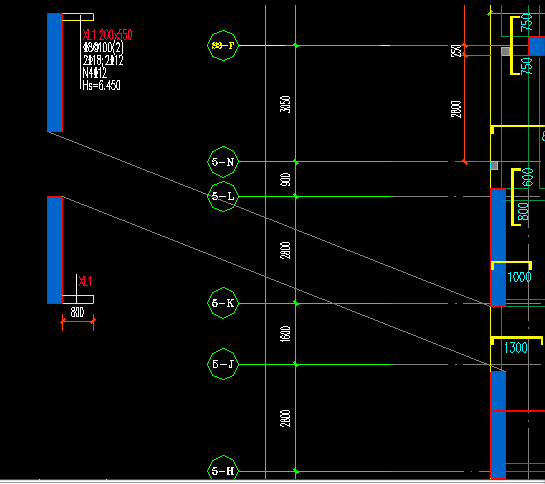This screenshot has width=545, height=484.
Task: Click the cyan 800 label
Action: point(523,211)
